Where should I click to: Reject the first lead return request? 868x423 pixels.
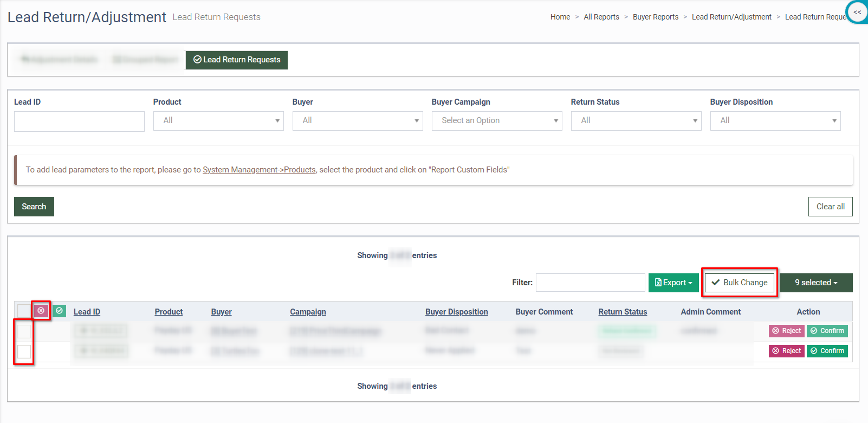[x=786, y=331]
